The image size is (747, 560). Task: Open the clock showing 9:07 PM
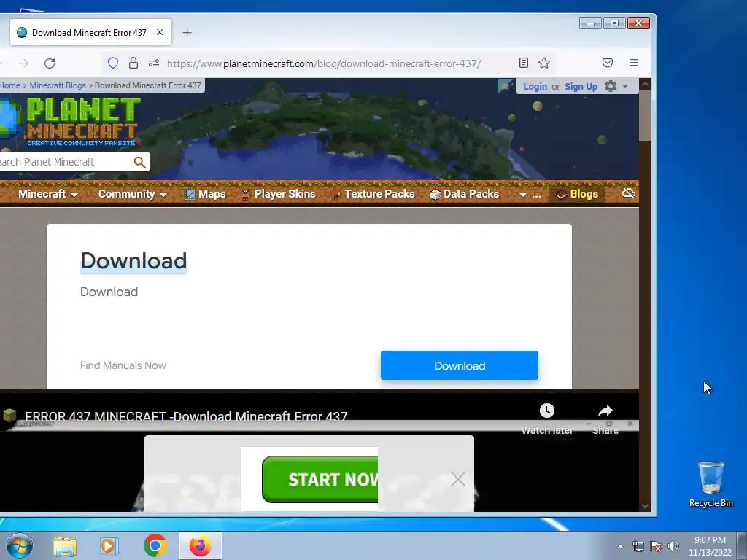tap(710, 546)
